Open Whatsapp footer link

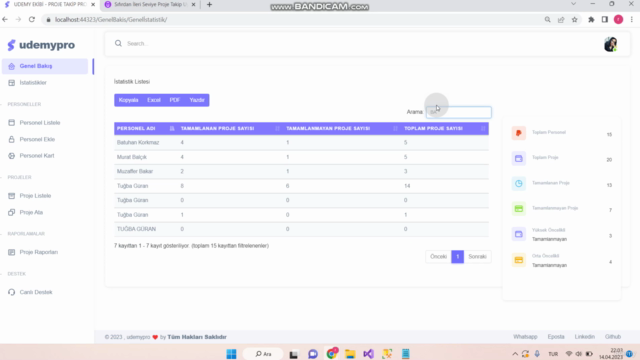525,337
